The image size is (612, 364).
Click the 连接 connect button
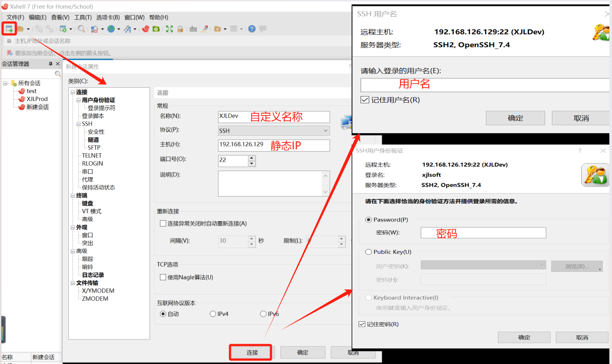point(252,353)
